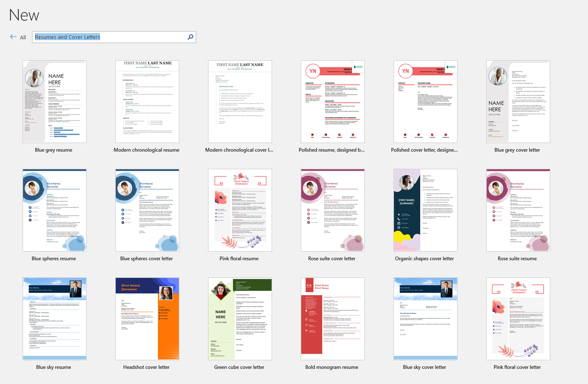Open the Polished resume template thumbnail

(x=333, y=102)
